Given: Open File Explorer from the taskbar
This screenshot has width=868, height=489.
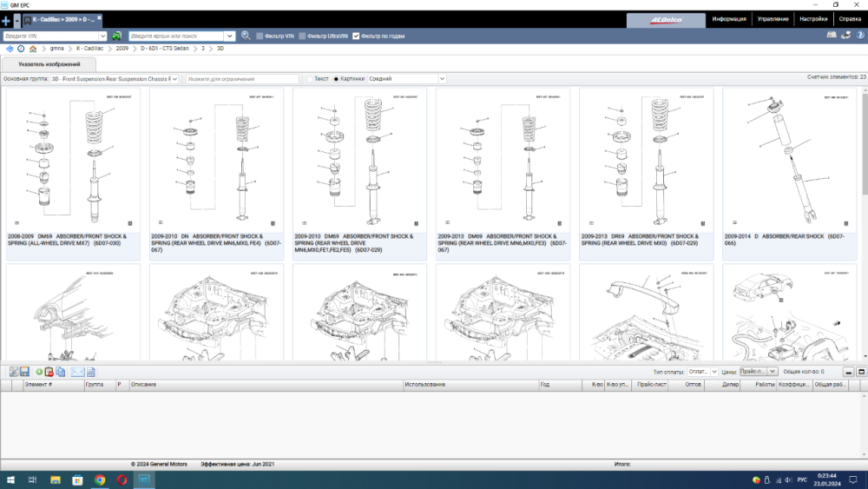Looking at the screenshot, I should pos(56,480).
